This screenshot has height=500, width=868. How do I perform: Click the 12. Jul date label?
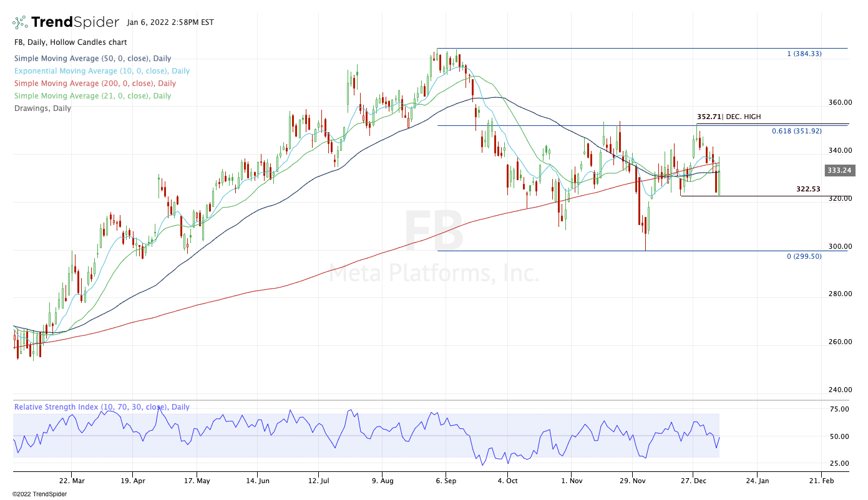point(318,481)
